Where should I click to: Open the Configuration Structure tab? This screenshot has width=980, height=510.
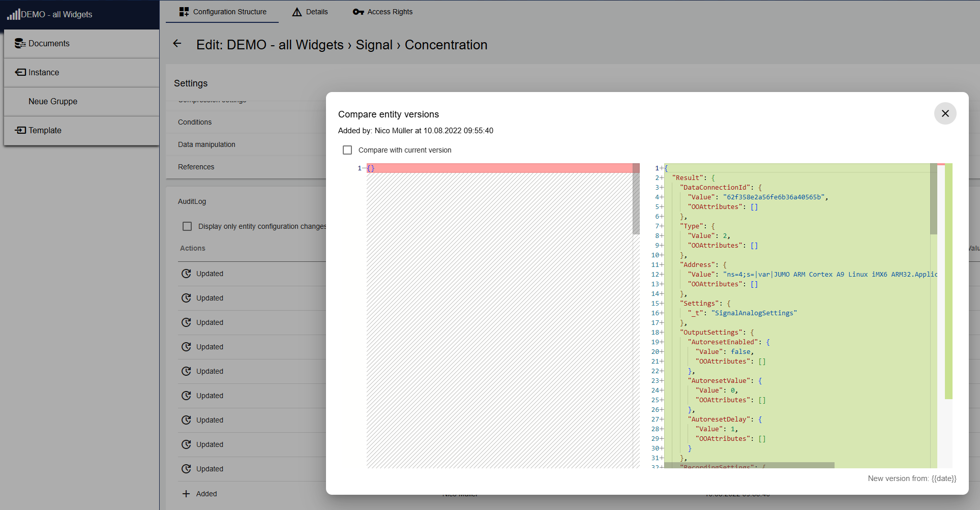tap(223, 12)
